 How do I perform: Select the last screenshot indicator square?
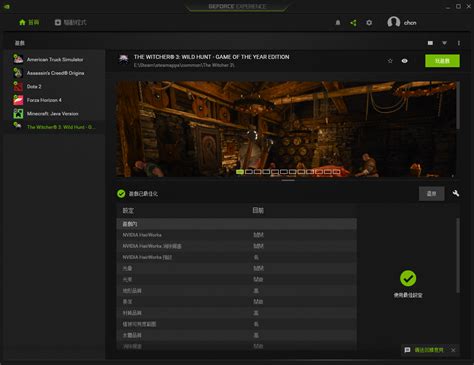337,172
